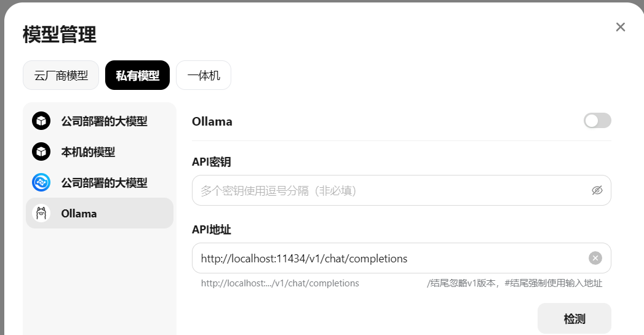This screenshot has height=335, width=644.
Task: Click the blue circular icon for 公司部署的大模型
Action: pos(41,182)
